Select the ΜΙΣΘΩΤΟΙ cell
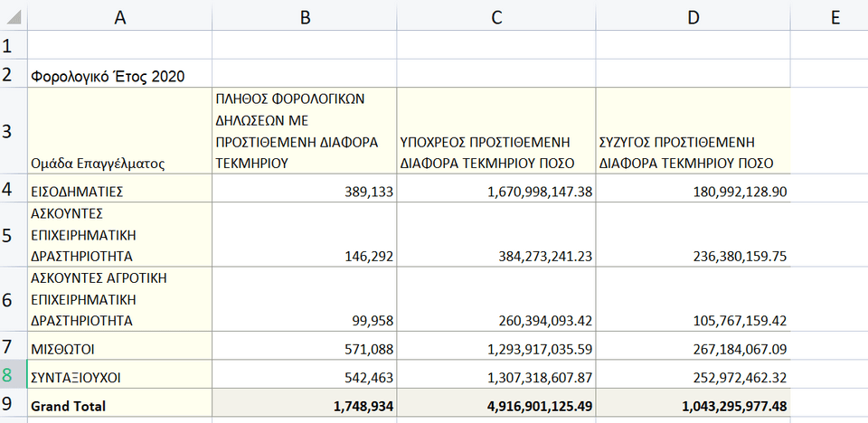This screenshot has width=868, height=423. (x=119, y=346)
